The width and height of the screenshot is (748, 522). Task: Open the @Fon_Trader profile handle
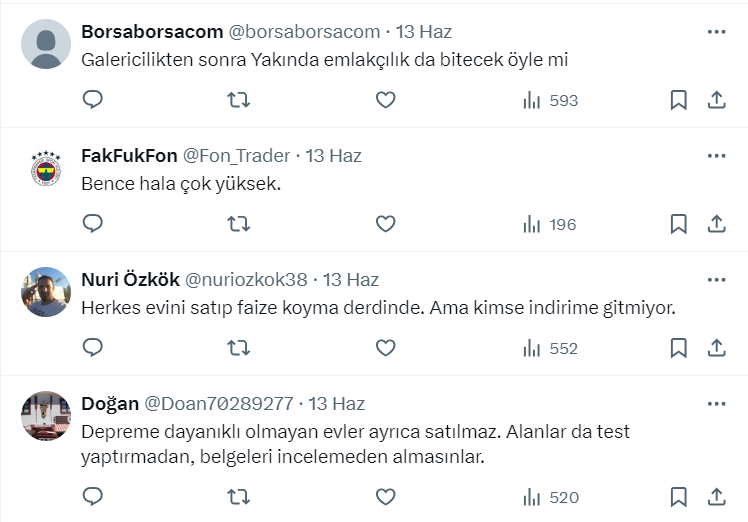click(238, 156)
